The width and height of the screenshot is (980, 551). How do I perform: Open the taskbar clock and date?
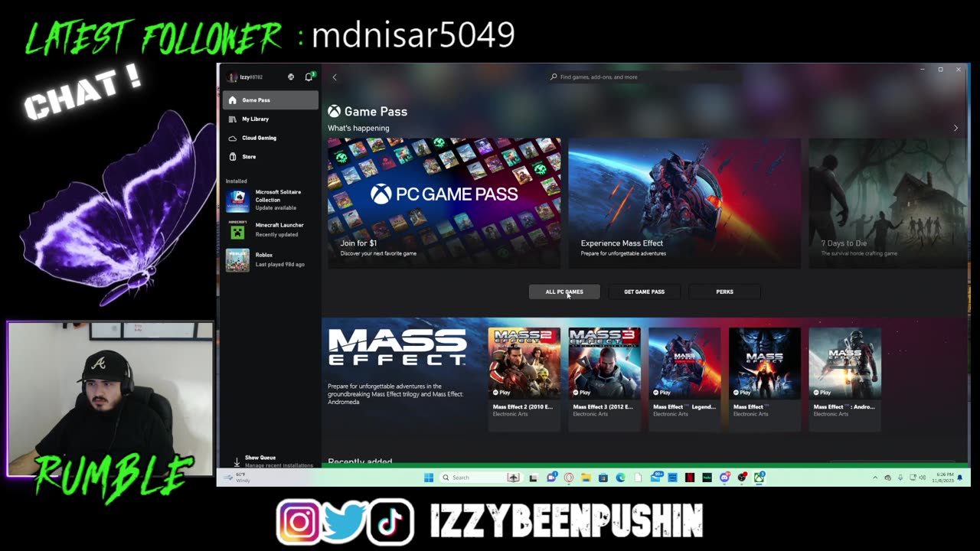click(x=945, y=478)
